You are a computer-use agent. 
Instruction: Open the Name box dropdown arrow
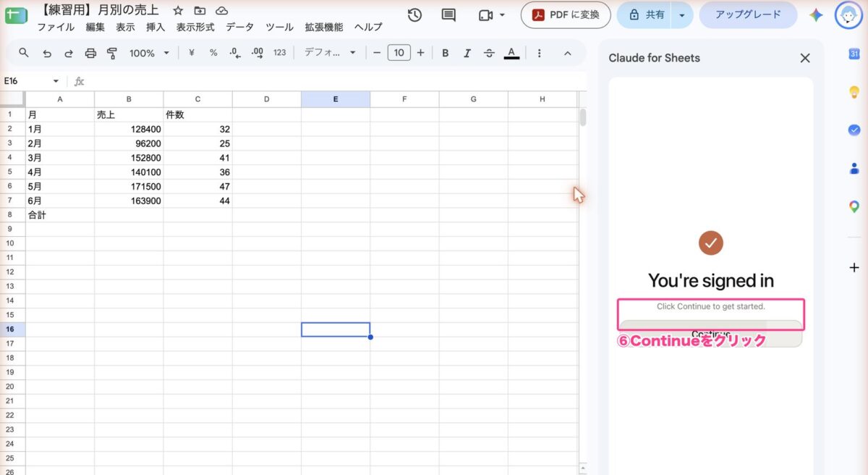pos(56,81)
